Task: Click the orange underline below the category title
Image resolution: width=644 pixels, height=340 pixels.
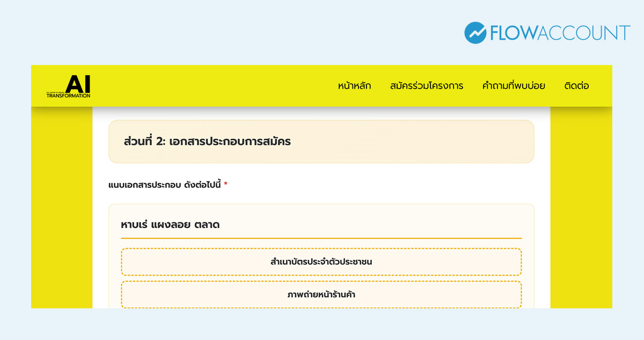Action: [321, 238]
